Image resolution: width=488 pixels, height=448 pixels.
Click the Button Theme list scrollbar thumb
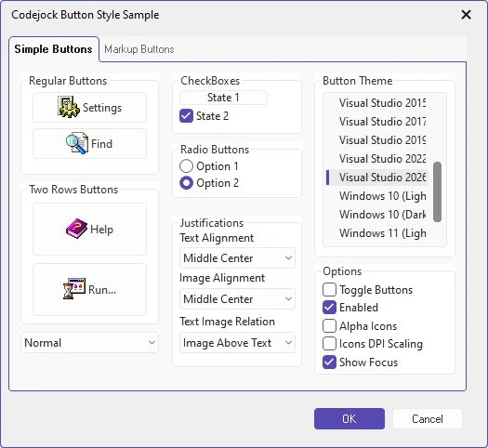tap(437, 191)
